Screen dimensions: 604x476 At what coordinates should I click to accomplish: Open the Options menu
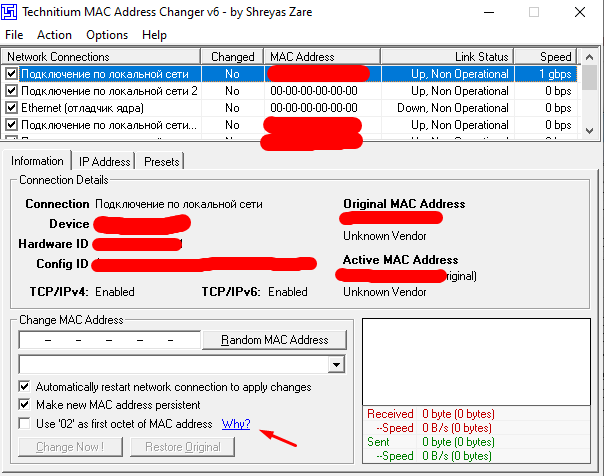pos(107,35)
